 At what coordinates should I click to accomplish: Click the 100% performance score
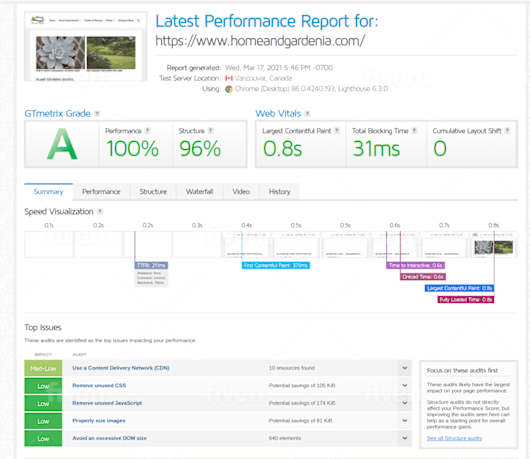tap(132, 149)
